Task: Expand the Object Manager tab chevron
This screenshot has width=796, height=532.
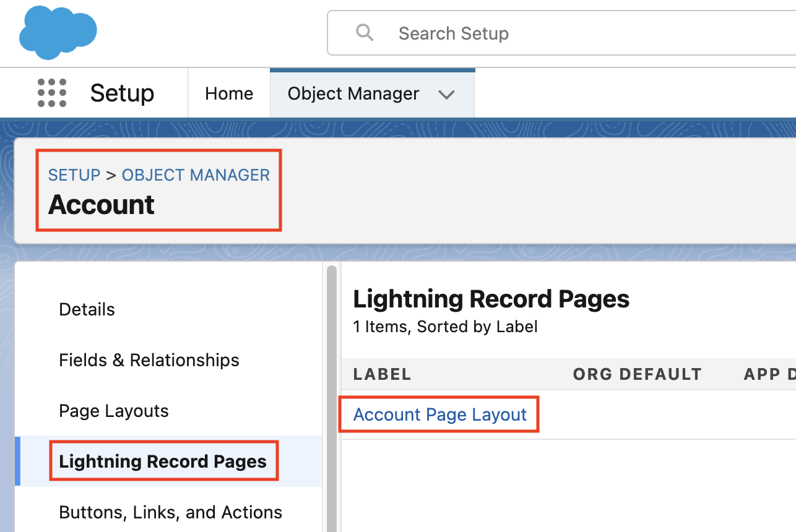Action: (x=447, y=95)
